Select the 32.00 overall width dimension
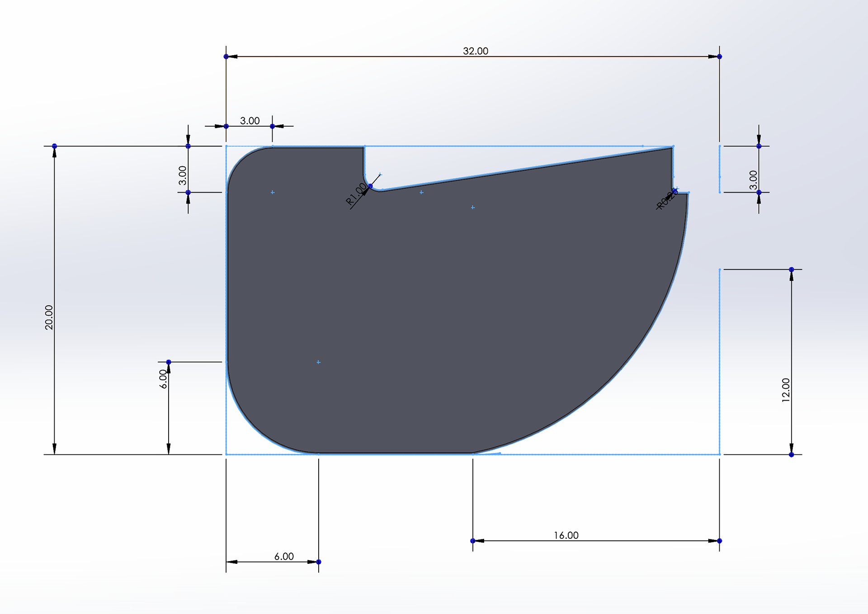Screen dimensions: 868x614 [475, 51]
